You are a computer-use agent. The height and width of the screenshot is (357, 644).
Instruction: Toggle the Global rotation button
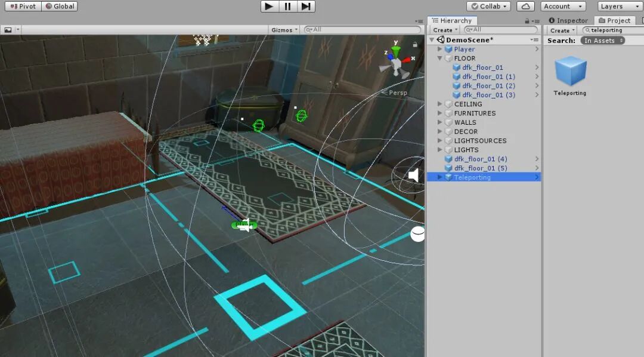tap(60, 6)
